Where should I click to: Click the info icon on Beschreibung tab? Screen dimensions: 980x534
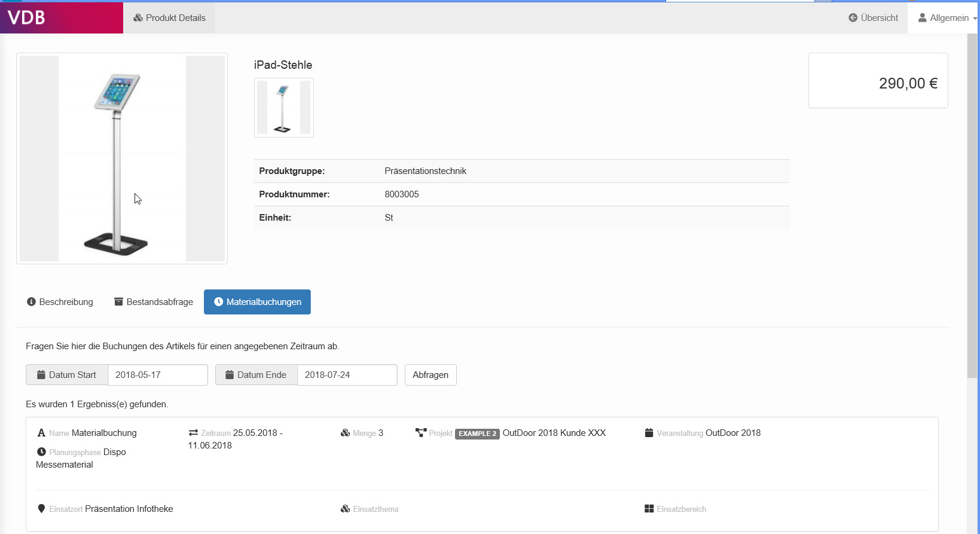pyautogui.click(x=31, y=302)
